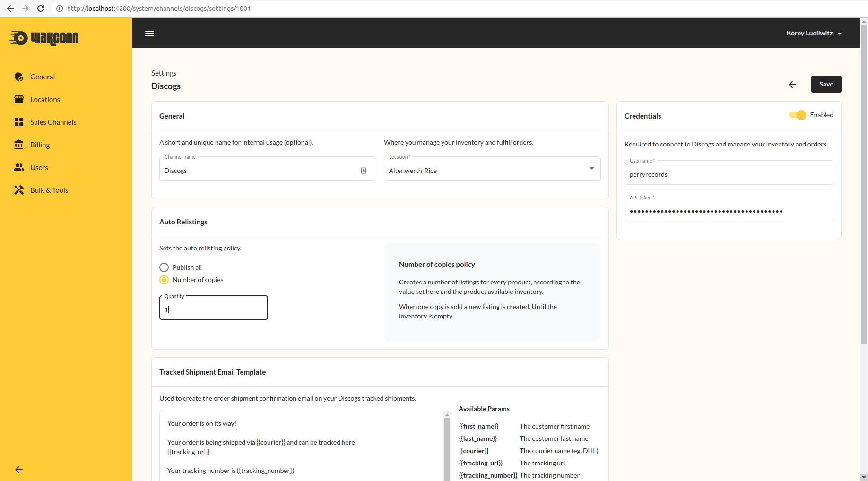Open Billing in the sidebar
This screenshot has height=481, width=868.
pos(66,145)
